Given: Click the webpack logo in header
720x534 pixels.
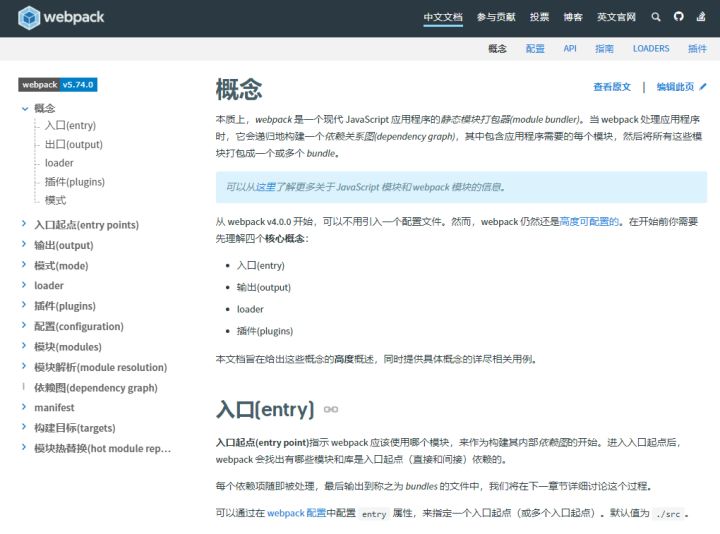Looking at the screenshot, I should pos(61,17).
